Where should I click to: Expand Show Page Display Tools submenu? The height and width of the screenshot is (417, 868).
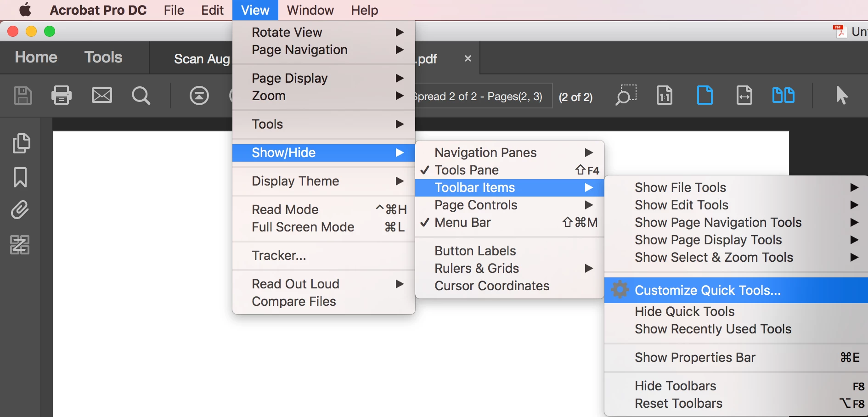click(736, 240)
